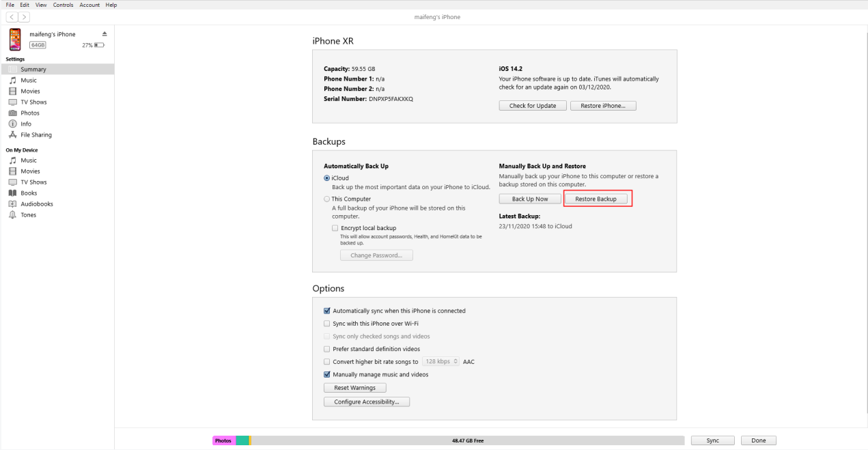Click maifeng's iPhone name in sidebar

pyautogui.click(x=53, y=34)
